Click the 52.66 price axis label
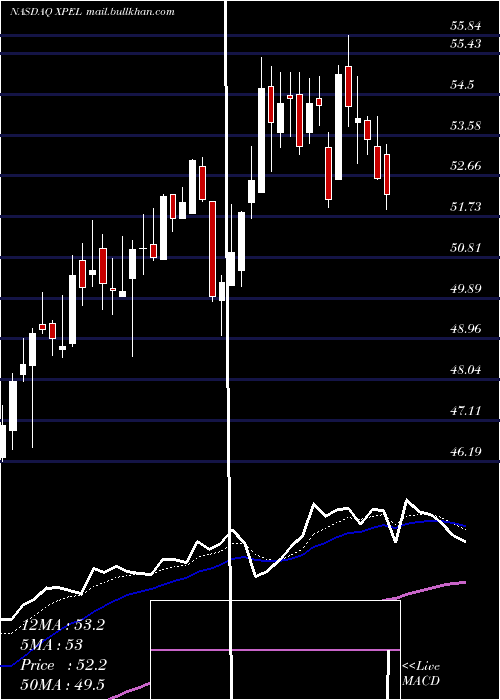The height and width of the screenshot is (700, 500). [466, 166]
